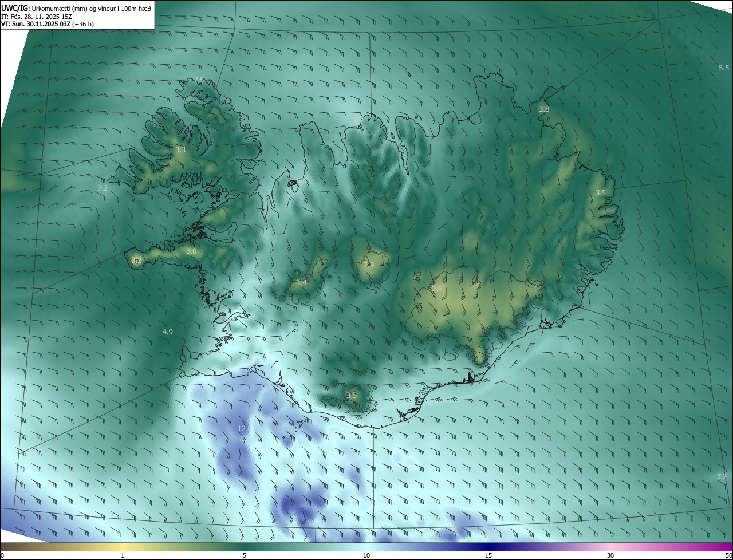Screen dimensions: 733x560
Task: Click the 30 label on the color scale
Action: (610, 555)
